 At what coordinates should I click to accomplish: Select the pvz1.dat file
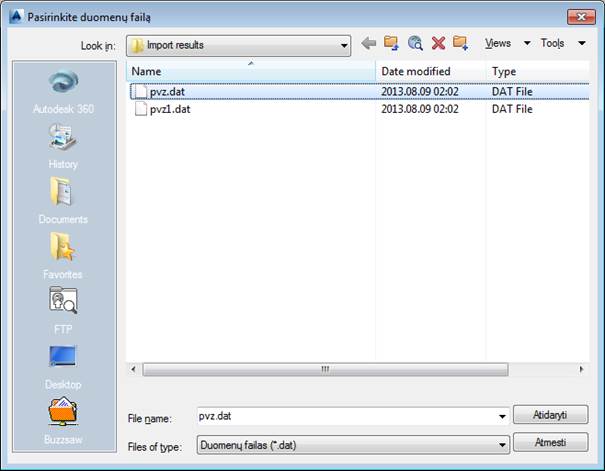[x=169, y=109]
